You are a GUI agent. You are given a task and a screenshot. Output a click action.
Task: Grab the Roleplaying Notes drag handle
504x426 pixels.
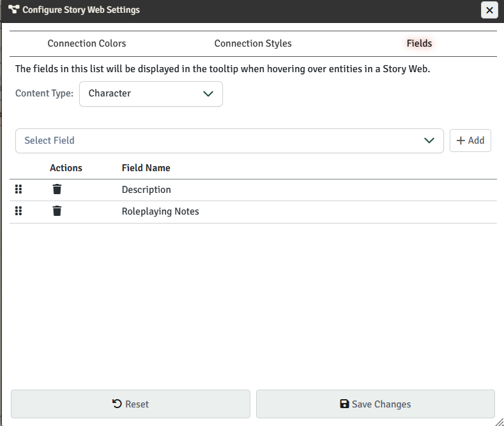click(19, 211)
